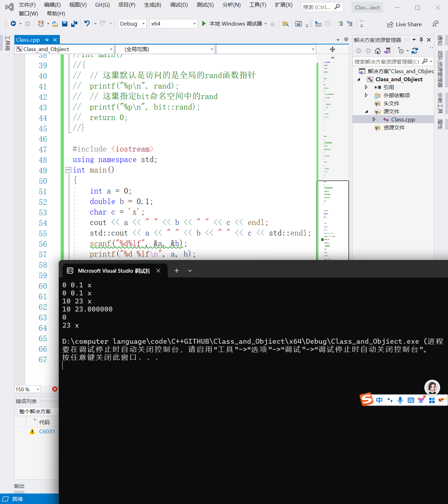448x504 pixels.
Task: Click the sync refresh icon in Solution Explorer
Action: point(415,51)
